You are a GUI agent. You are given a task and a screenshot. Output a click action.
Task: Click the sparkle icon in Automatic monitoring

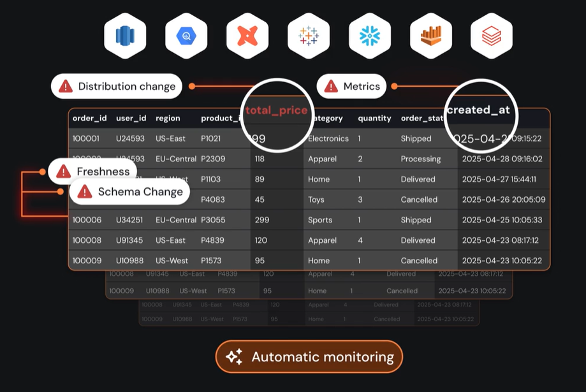[234, 357]
